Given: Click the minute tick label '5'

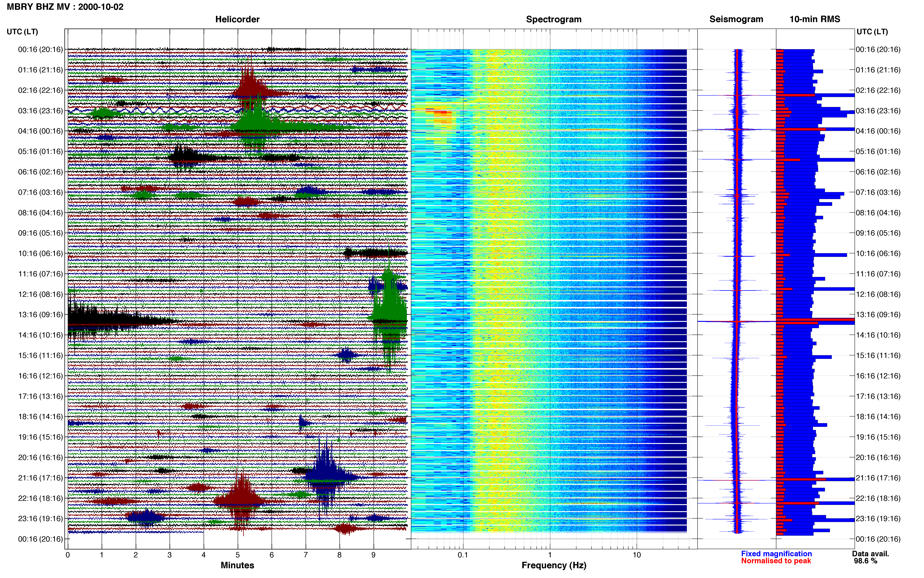Looking at the screenshot, I should pos(238,555).
